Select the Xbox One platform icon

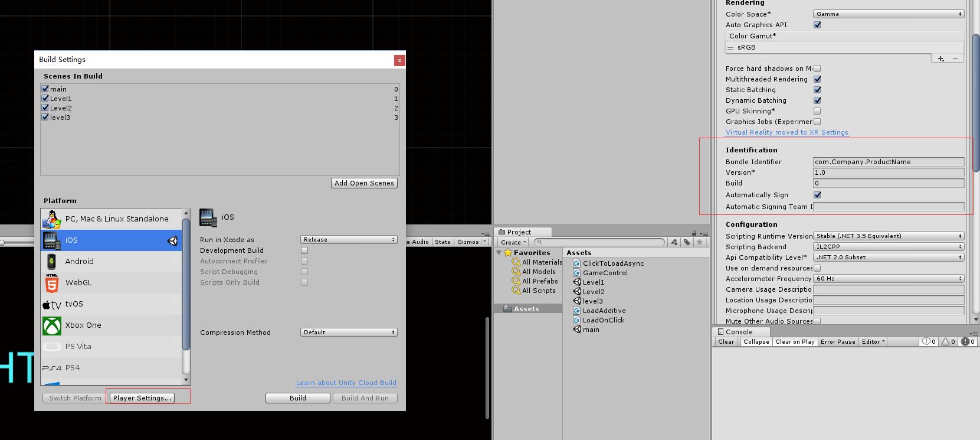click(52, 325)
